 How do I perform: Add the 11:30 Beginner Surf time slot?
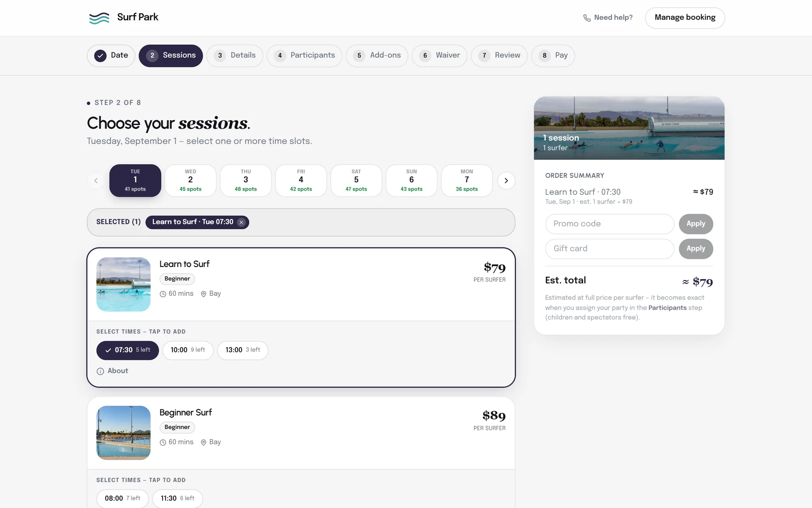click(177, 498)
